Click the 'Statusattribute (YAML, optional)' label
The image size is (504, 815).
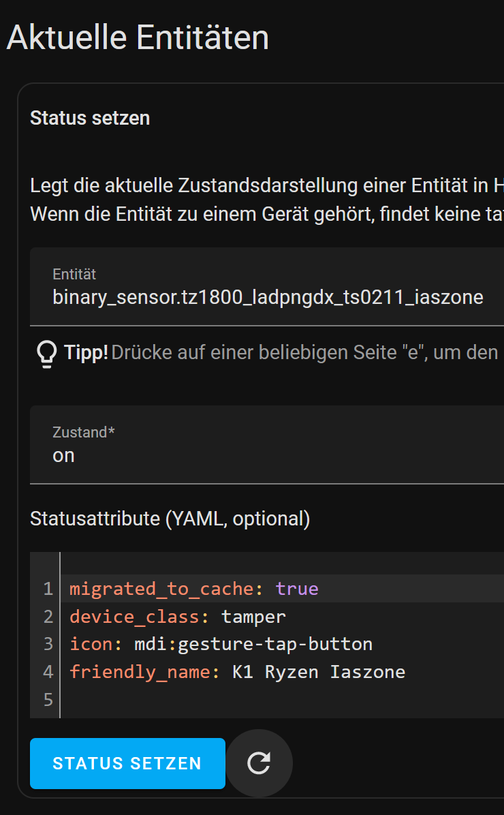tap(170, 519)
